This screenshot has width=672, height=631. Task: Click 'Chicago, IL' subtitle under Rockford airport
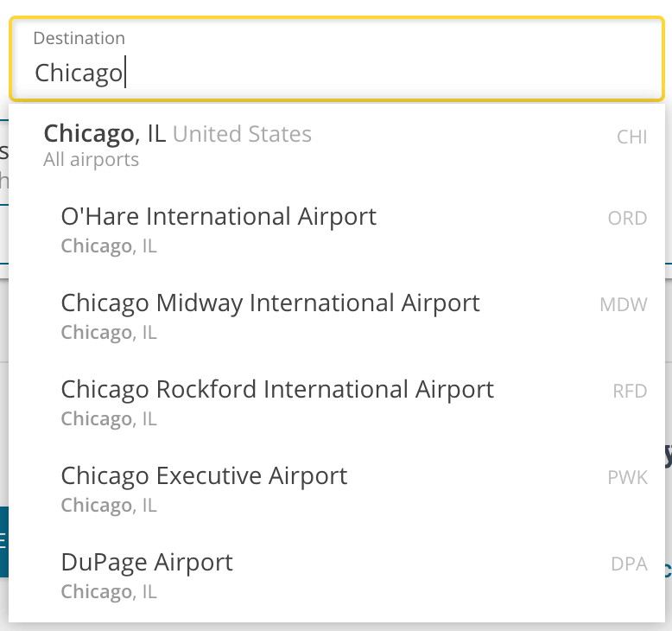coord(109,419)
